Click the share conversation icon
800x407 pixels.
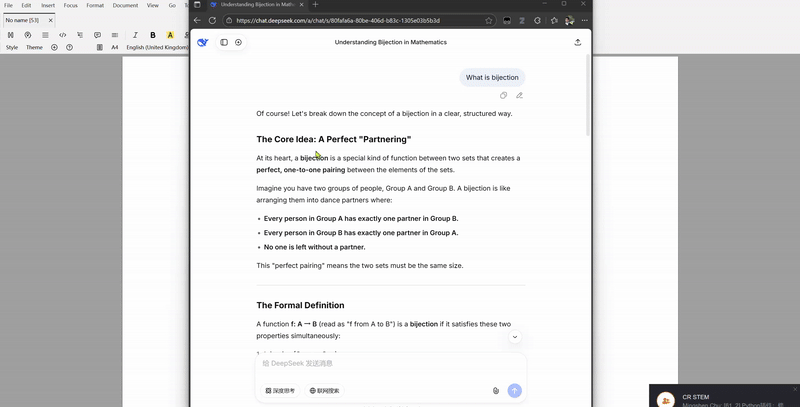(x=578, y=43)
